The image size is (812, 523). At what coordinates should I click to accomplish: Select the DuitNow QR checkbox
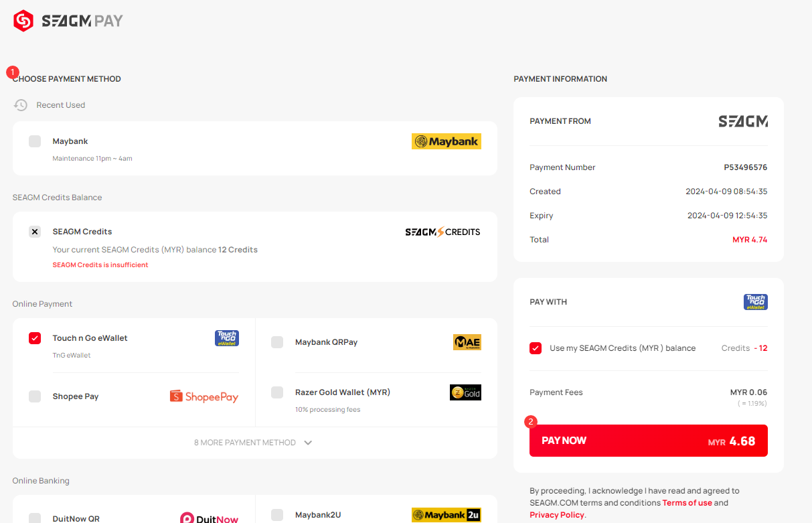35,518
